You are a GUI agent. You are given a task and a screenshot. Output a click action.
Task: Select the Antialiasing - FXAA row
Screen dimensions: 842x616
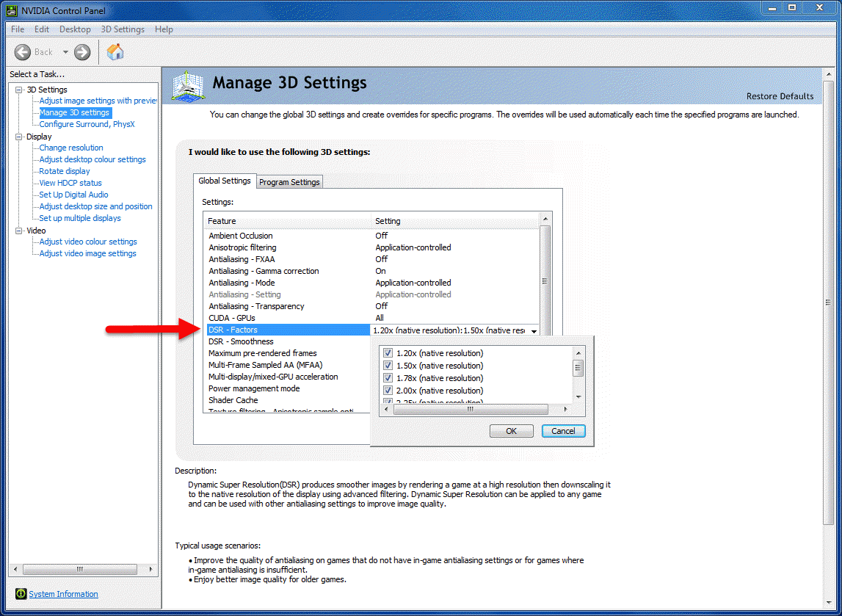[371, 259]
